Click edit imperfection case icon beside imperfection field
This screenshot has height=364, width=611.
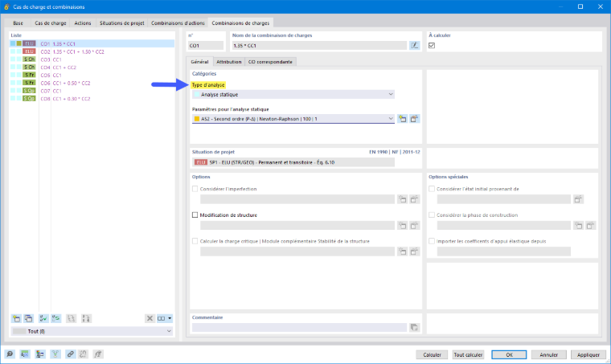[x=414, y=199]
